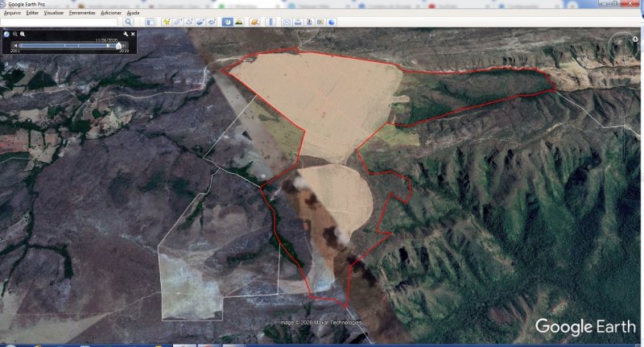Click the search magnifier button

[129, 22]
